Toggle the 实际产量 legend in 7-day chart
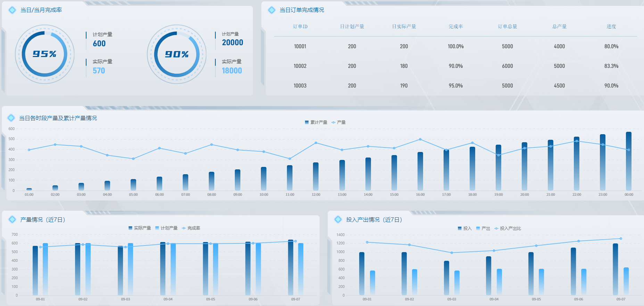This screenshot has height=306, width=644. [x=140, y=228]
